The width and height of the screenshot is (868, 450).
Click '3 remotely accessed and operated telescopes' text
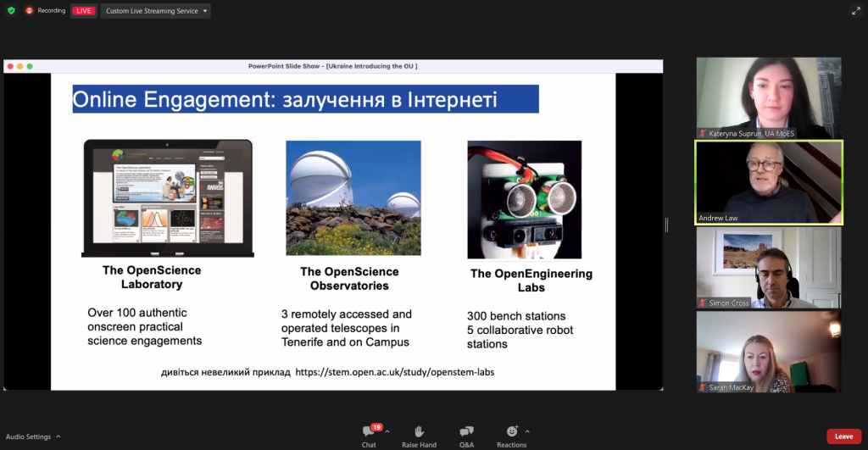pyautogui.click(x=347, y=321)
